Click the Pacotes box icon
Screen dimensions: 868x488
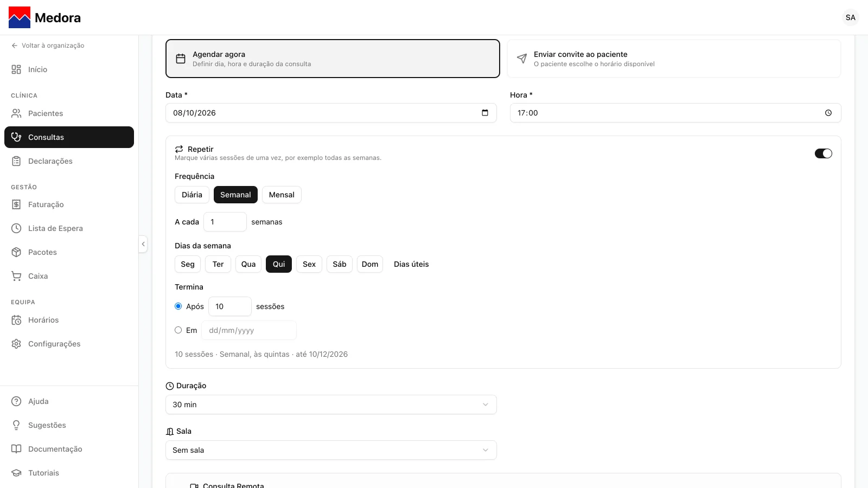(16, 252)
